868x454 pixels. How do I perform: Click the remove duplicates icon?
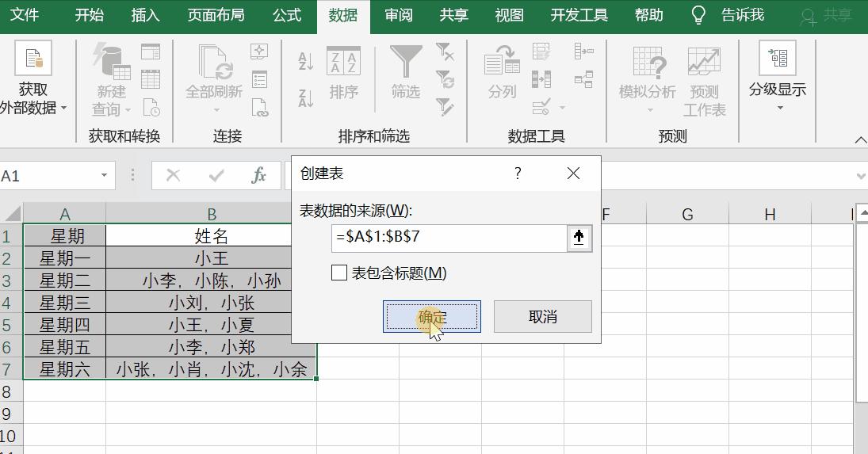pos(541,79)
